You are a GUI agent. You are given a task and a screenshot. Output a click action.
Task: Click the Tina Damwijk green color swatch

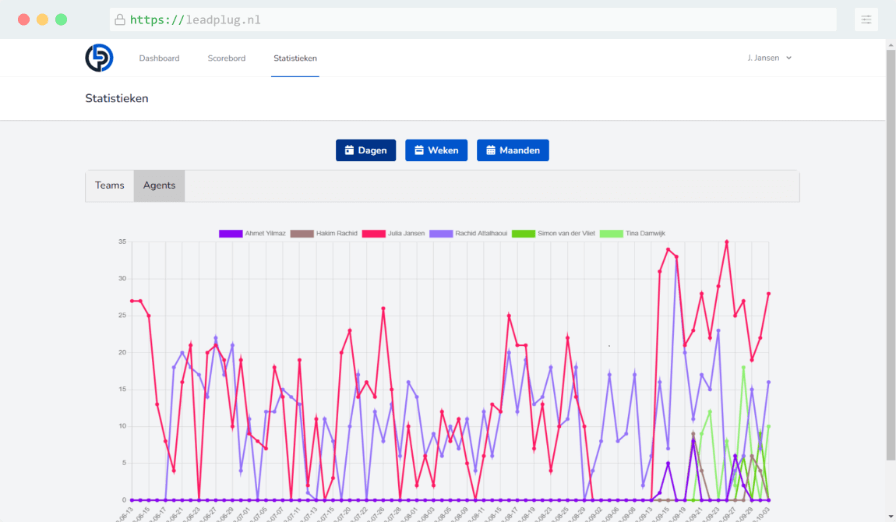tap(610, 233)
